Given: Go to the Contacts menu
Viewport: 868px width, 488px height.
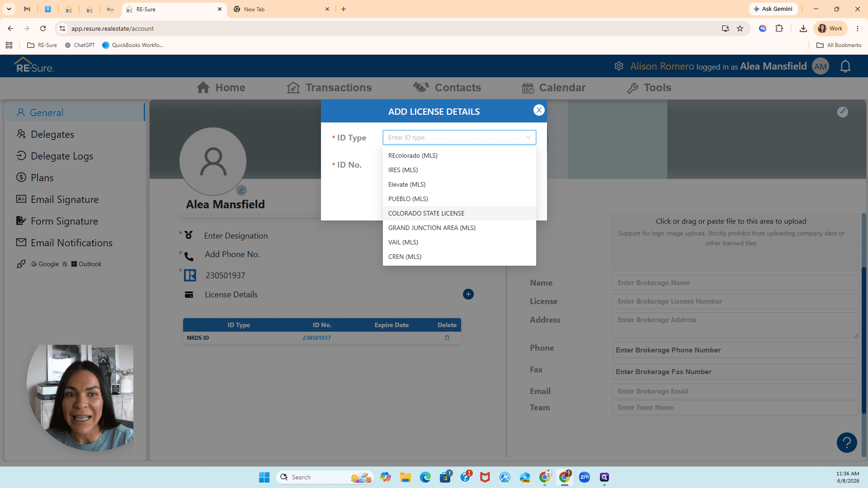Looking at the screenshot, I should coord(447,88).
